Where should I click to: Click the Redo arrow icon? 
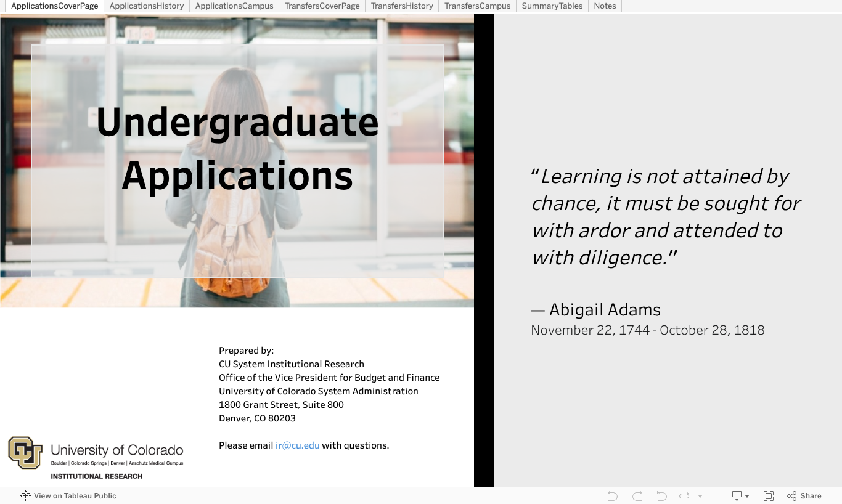[637, 496]
